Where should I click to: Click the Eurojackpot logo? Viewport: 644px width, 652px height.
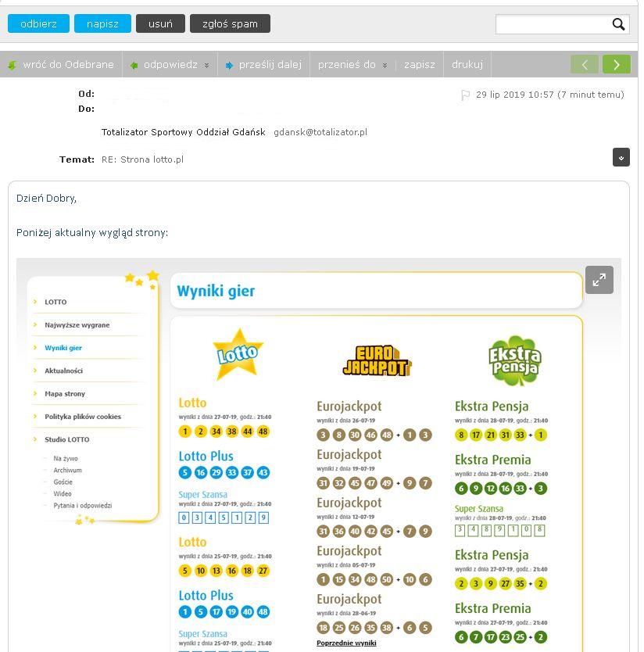pyautogui.click(x=377, y=361)
